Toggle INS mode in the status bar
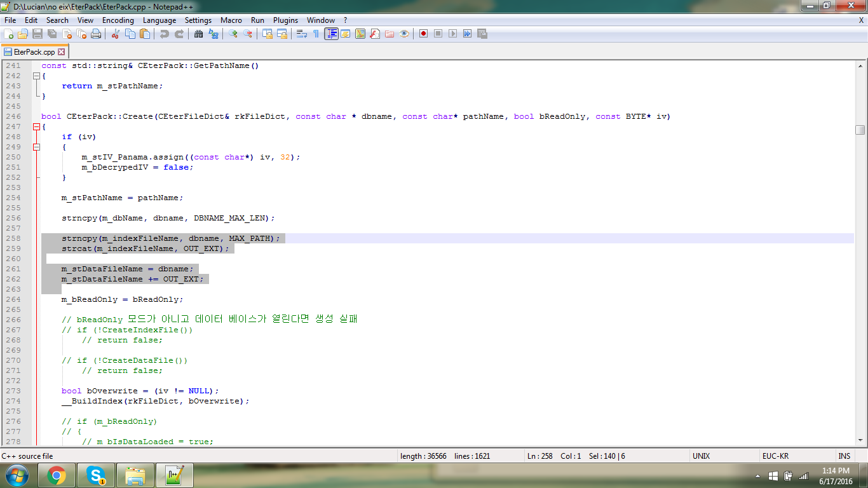The width and height of the screenshot is (868, 488). point(844,456)
